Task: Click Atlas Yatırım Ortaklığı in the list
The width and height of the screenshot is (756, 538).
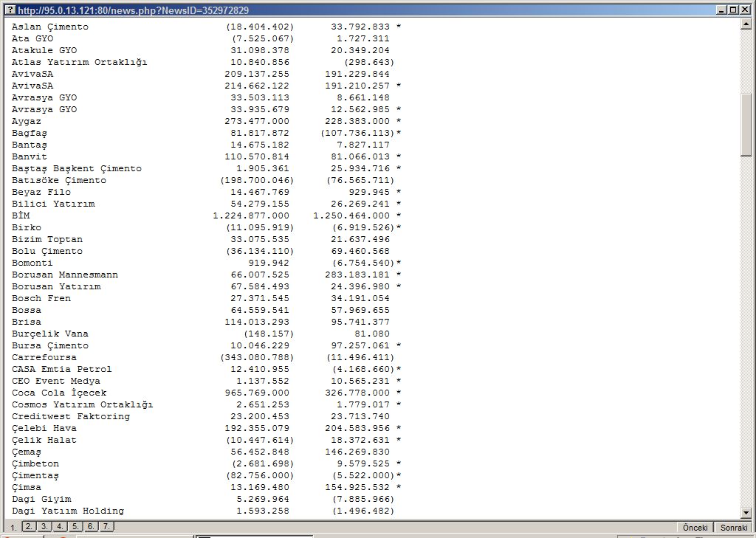Action: point(80,62)
